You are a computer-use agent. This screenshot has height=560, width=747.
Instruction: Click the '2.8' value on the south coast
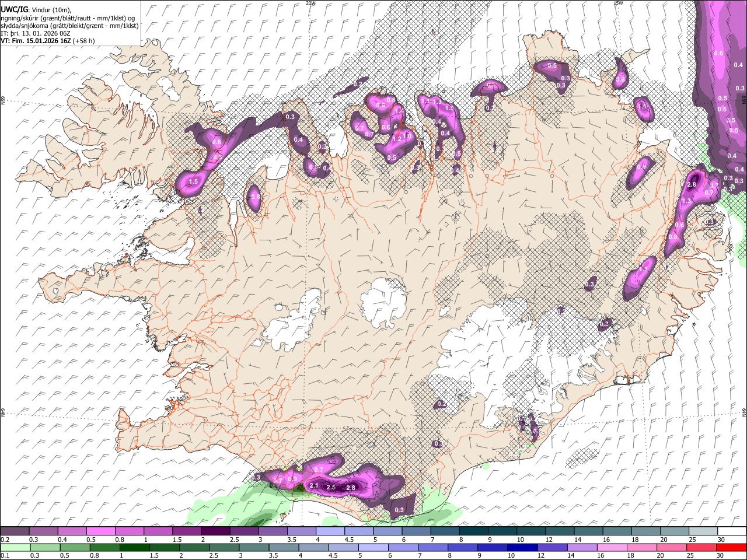click(351, 488)
